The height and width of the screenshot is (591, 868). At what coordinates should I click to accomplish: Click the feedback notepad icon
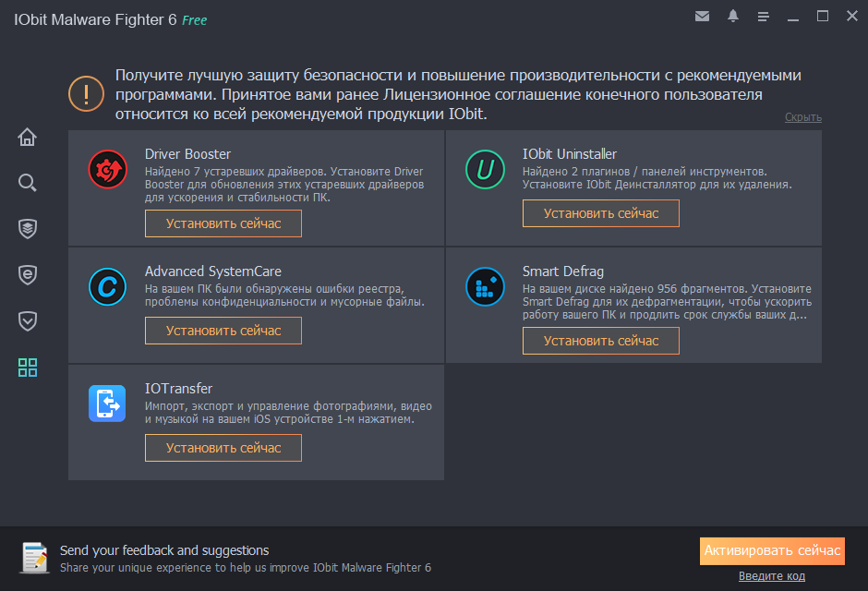click(34, 558)
